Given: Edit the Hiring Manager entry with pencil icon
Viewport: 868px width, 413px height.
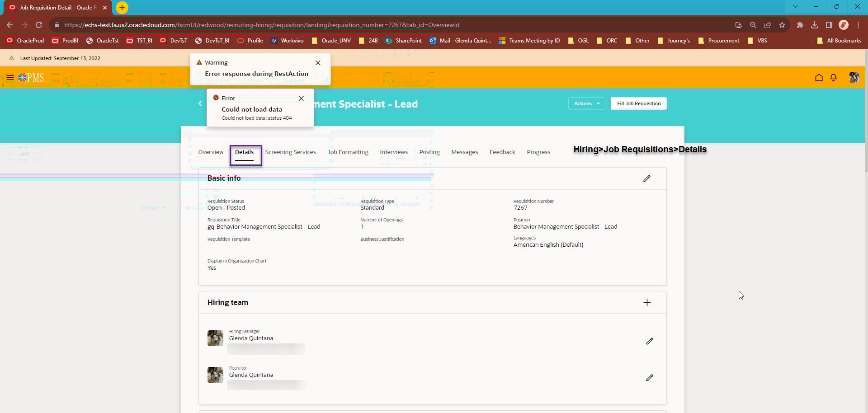Looking at the screenshot, I should [x=650, y=341].
